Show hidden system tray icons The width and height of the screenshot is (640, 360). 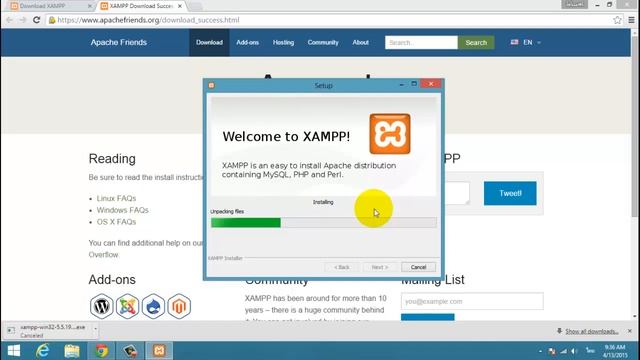click(x=540, y=351)
